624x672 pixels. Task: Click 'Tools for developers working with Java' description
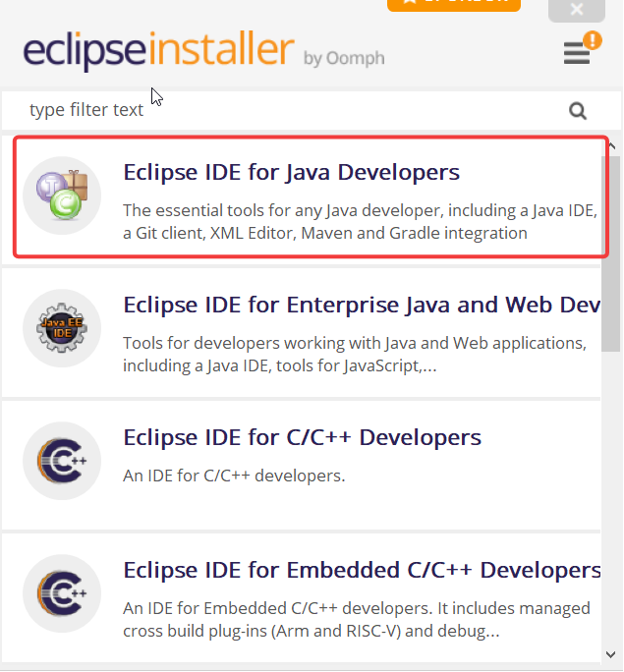pos(355,355)
